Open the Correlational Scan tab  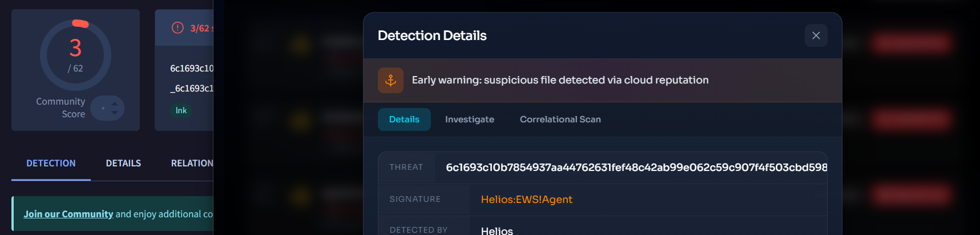(560, 120)
